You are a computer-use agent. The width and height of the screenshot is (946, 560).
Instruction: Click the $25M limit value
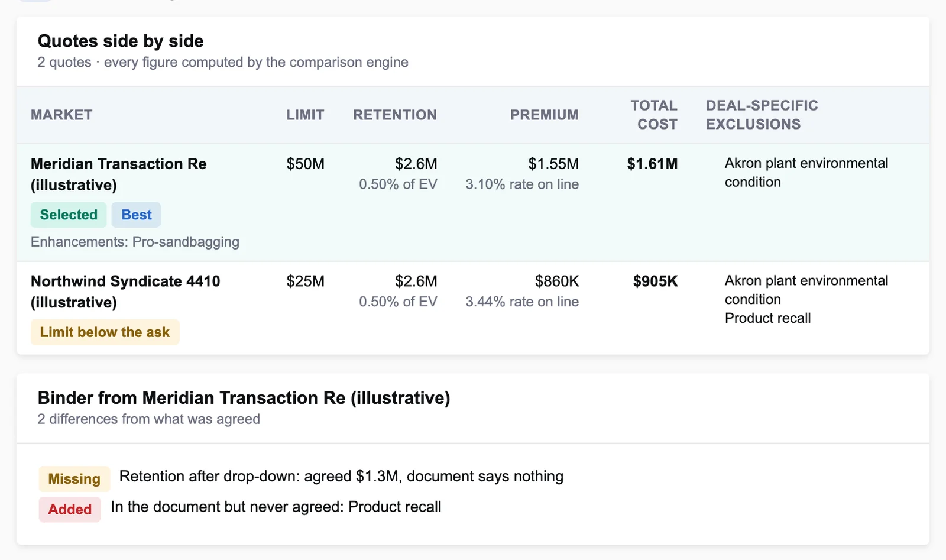[305, 281]
